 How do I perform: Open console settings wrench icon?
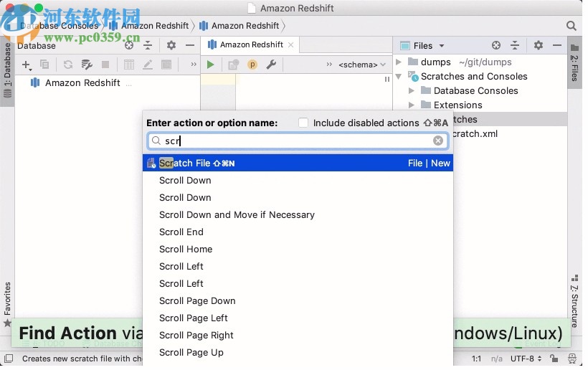[x=271, y=65]
